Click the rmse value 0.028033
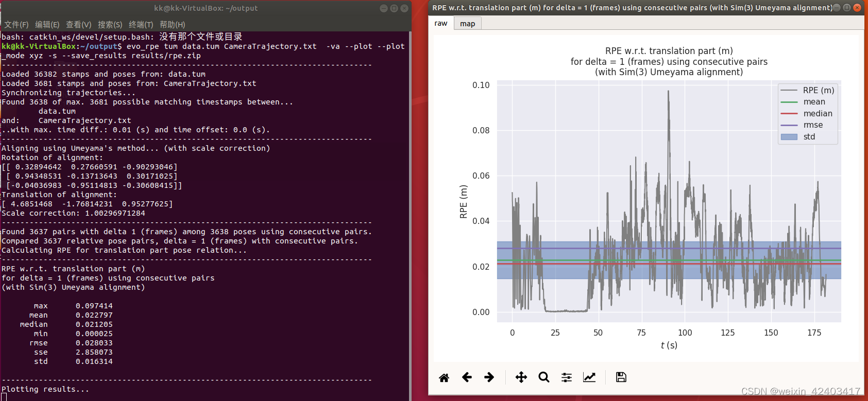The width and height of the screenshot is (868, 401). tap(94, 343)
